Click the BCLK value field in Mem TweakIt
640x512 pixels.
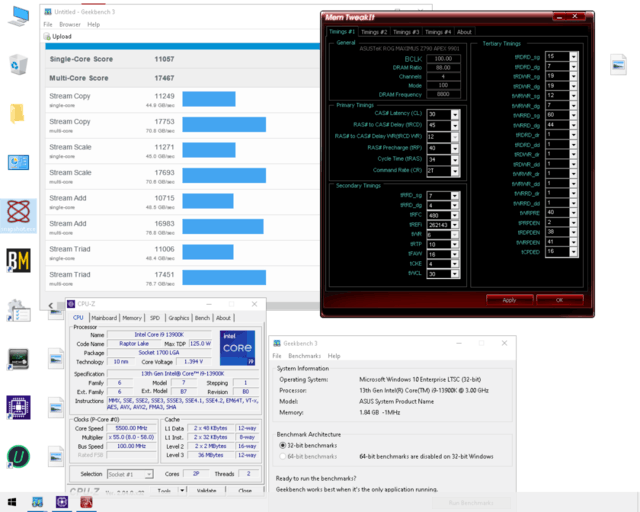pos(443,58)
